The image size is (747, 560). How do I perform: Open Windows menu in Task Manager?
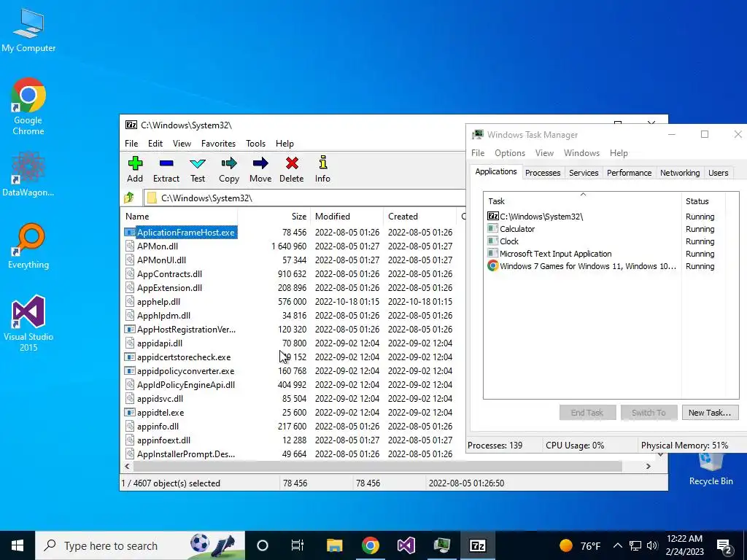point(581,153)
